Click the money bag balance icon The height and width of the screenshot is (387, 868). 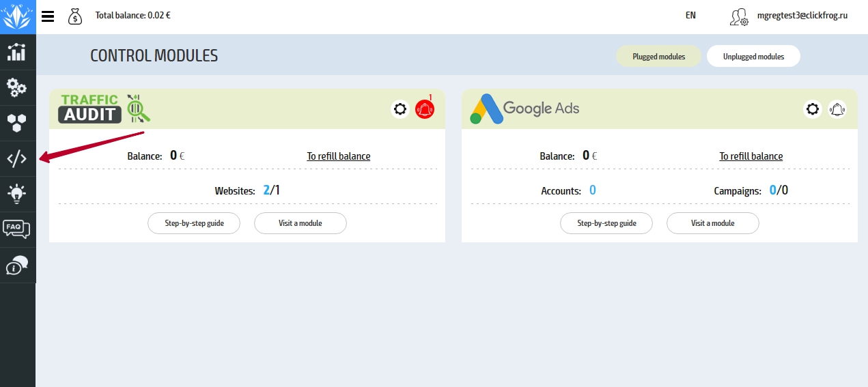[75, 16]
